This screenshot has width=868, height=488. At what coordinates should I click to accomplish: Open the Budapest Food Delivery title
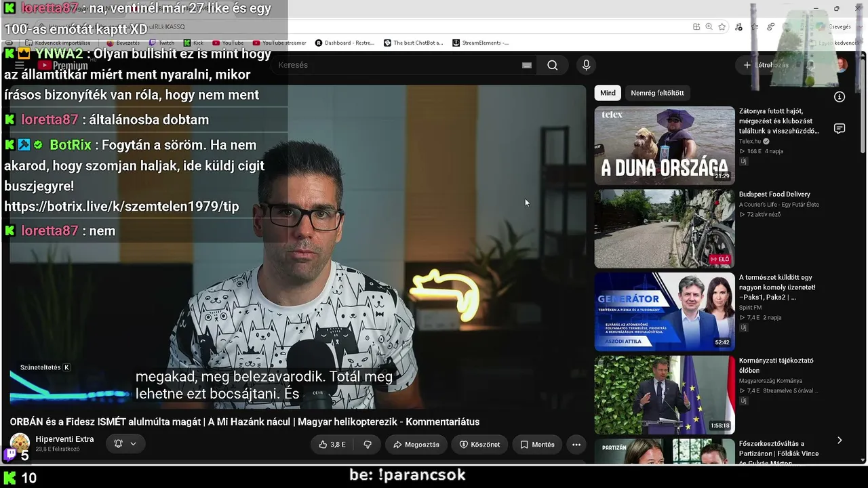click(774, 195)
